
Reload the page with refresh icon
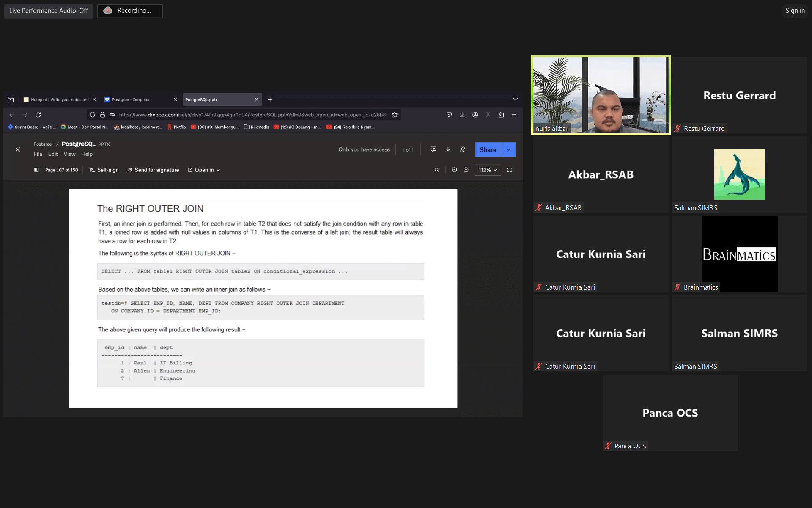point(38,115)
